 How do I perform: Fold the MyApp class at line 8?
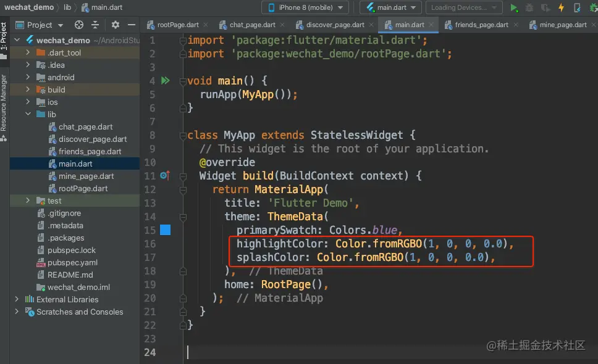point(183,136)
